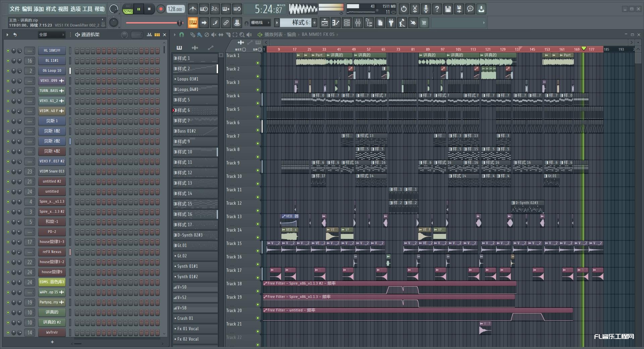The width and height of the screenshot is (644, 349).
Task: Open the project info speech bubble icon
Action: (470, 9)
